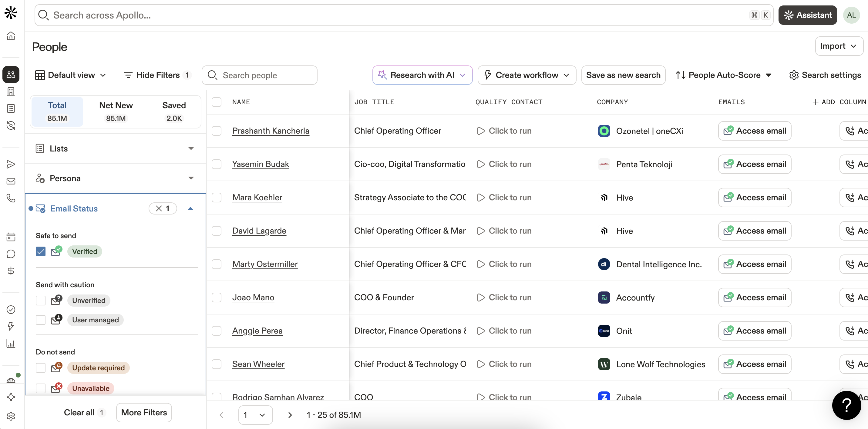868x429 pixels.
Task: Switch to the Net New tab
Action: pyautogui.click(x=116, y=111)
